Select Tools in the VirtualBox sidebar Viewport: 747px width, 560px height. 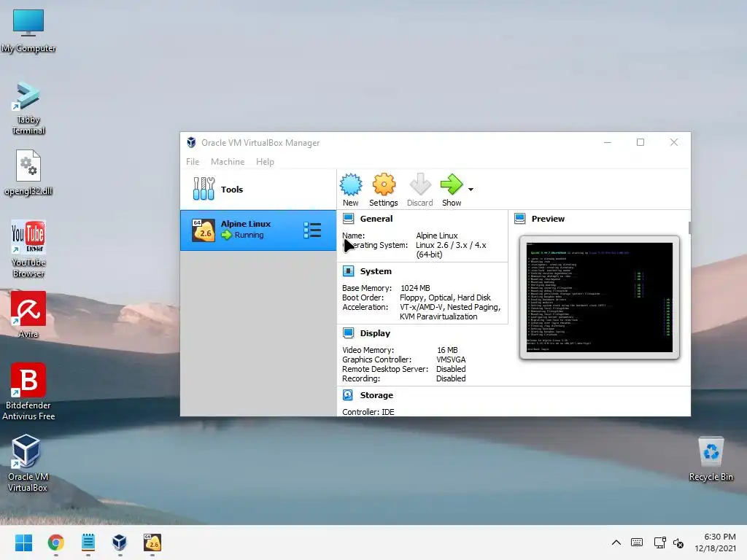pyautogui.click(x=258, y=189)
